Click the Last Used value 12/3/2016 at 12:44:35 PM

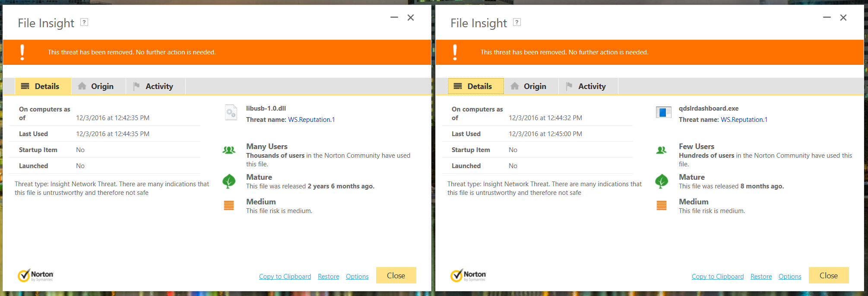click(113, 134)
